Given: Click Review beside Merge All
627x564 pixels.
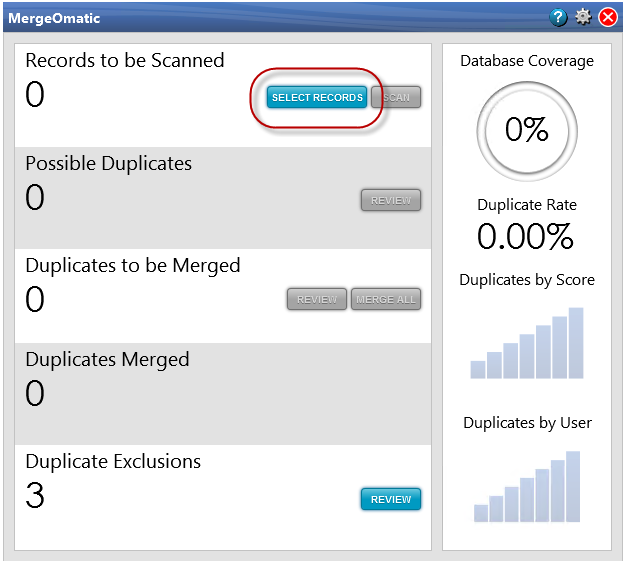Looking at the screenshot, I should pyautogui.click(x=317, y=299).
